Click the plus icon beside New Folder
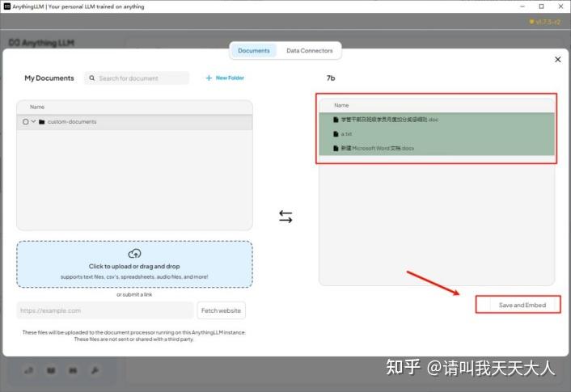Viewport: 571px width, 392px height. coord(209,78)
